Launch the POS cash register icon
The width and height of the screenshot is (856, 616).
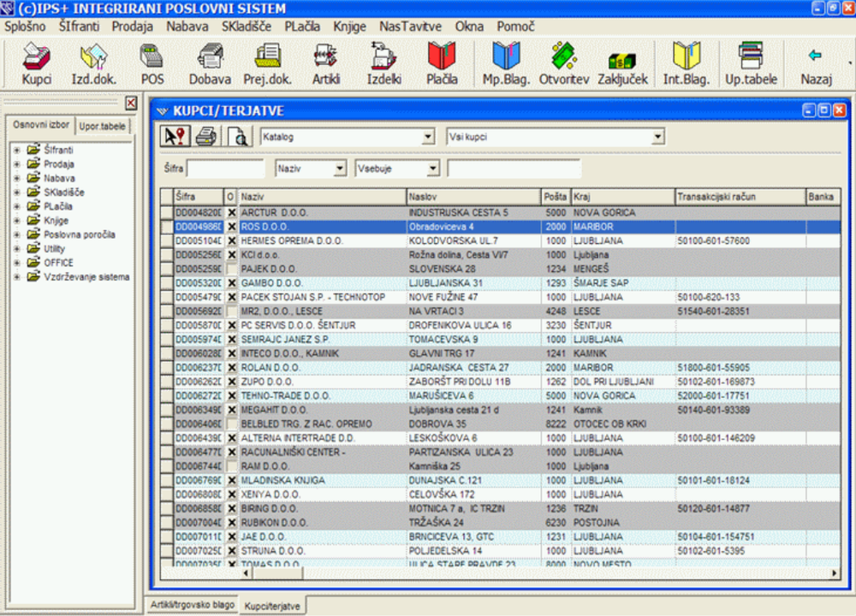(152, 56)
